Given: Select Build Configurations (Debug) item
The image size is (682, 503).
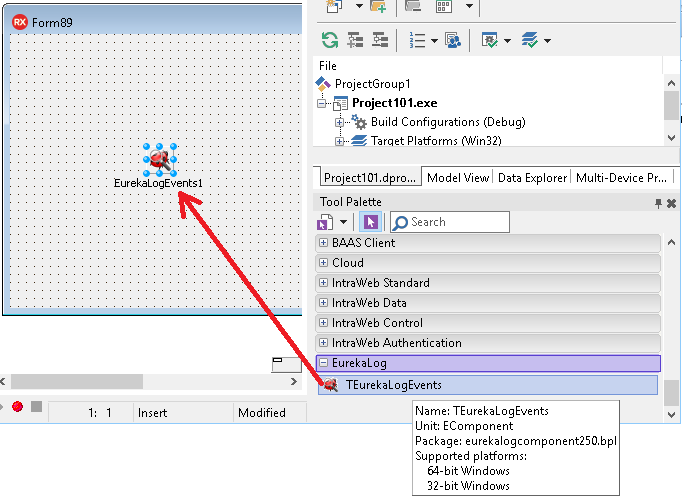Looking at the screenshot, I should click(x=448, y=122).
